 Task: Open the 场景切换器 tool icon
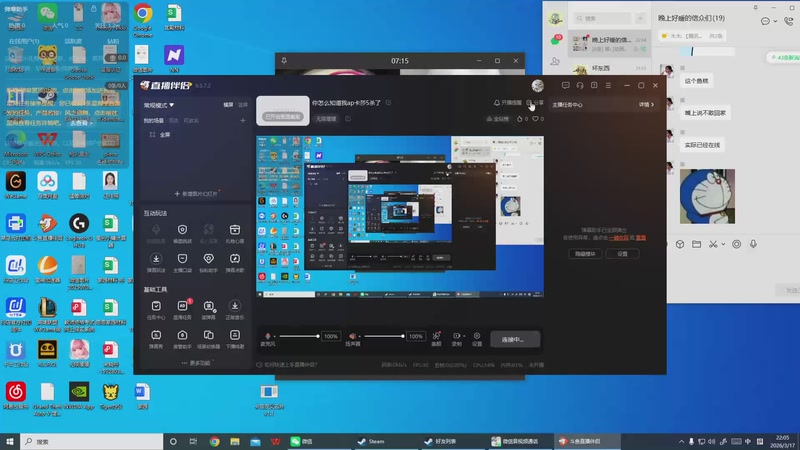click(x=209, y=335)
